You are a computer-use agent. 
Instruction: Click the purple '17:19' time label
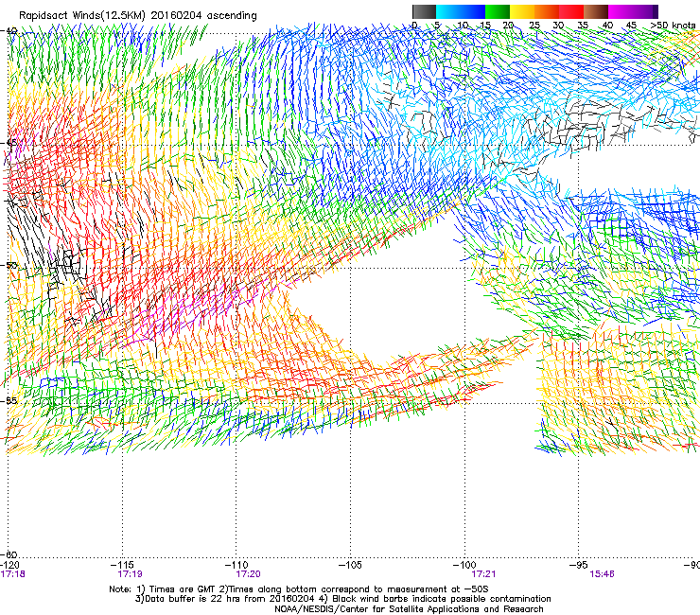[x=130, y=574]
